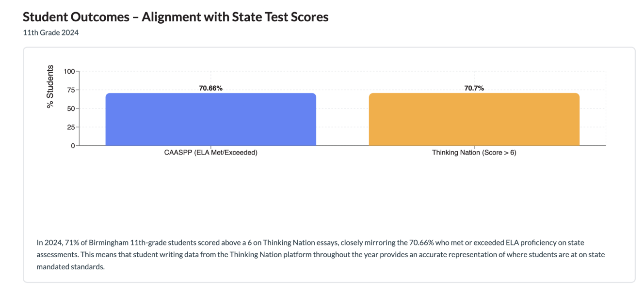Screen dimensions: 644x294
Task: Select the 70.7% label above the orange bar
Action: coord(474,88)
